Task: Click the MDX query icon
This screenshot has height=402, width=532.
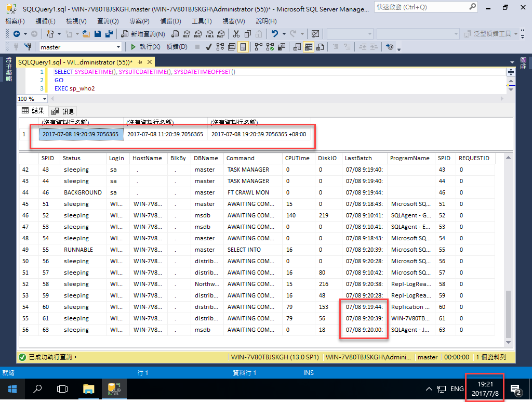Action: click(187, 34)
